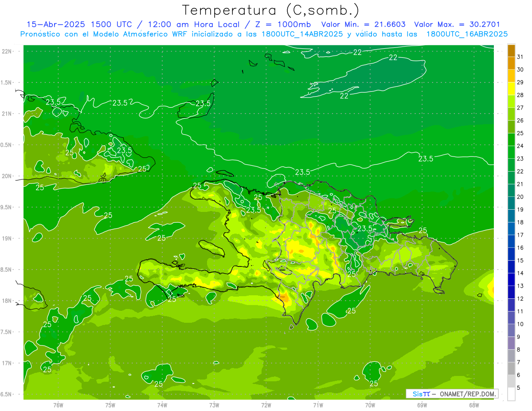Click the legend value '31'

[x=520, y=57]
